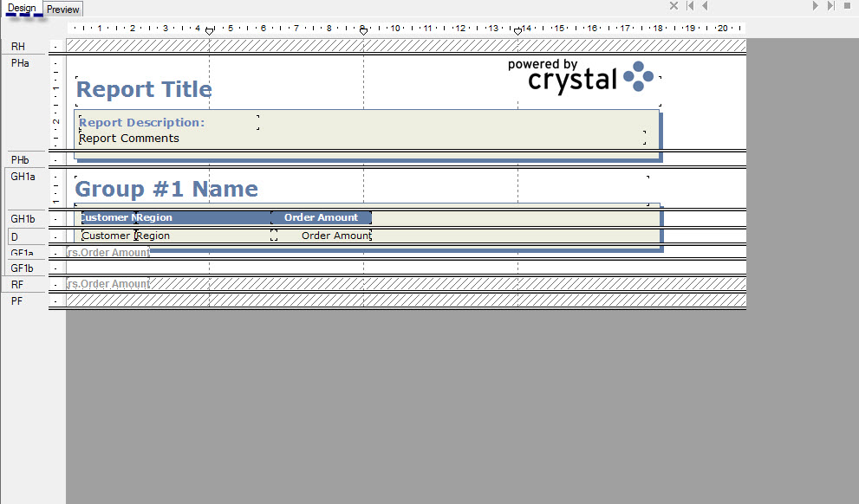Click the Design tab
Image resolution: width=859 pixels, height=504 pixels.
click(23, 8)
